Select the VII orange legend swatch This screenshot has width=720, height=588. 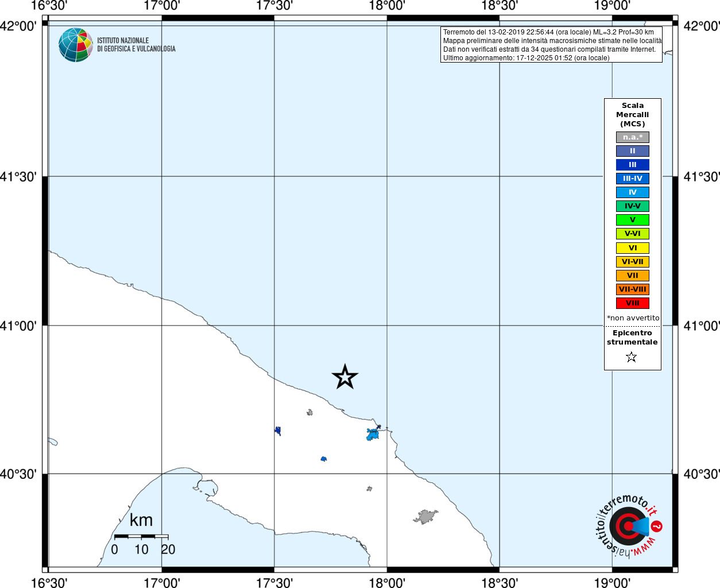coord(633,276)
